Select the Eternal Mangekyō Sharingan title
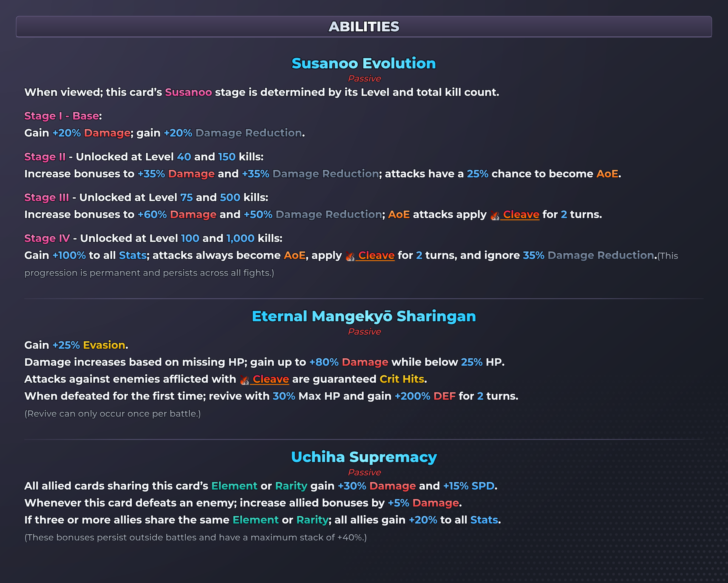The width and height of the screenshot is (728, 583). (364, 316)
